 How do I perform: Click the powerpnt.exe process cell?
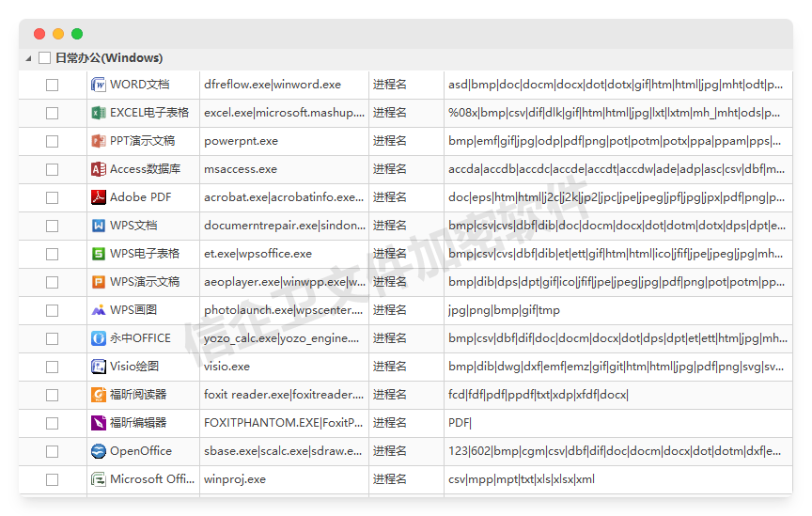pyautogui.click(x=242, y=141)
